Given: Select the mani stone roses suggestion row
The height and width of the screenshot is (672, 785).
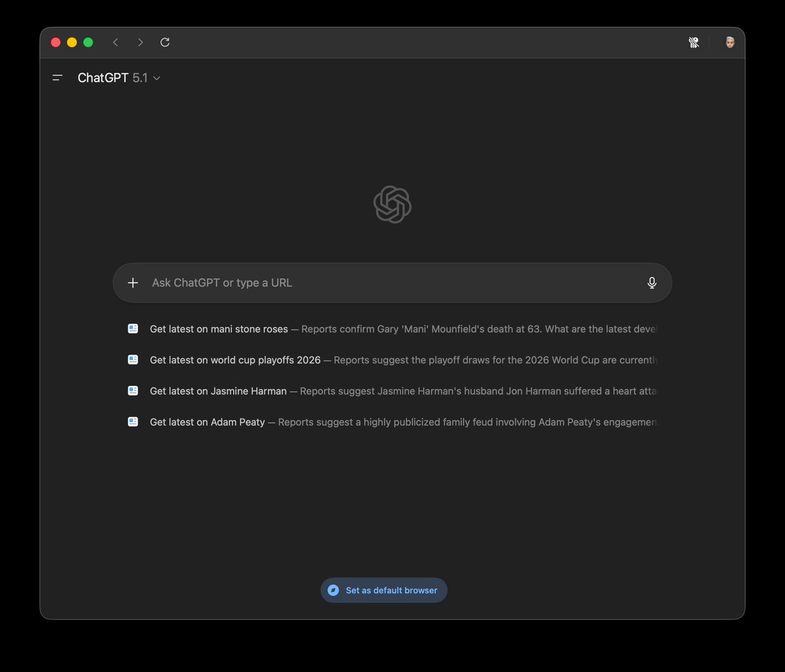Looking at the screenshot, I should (218, 328).
